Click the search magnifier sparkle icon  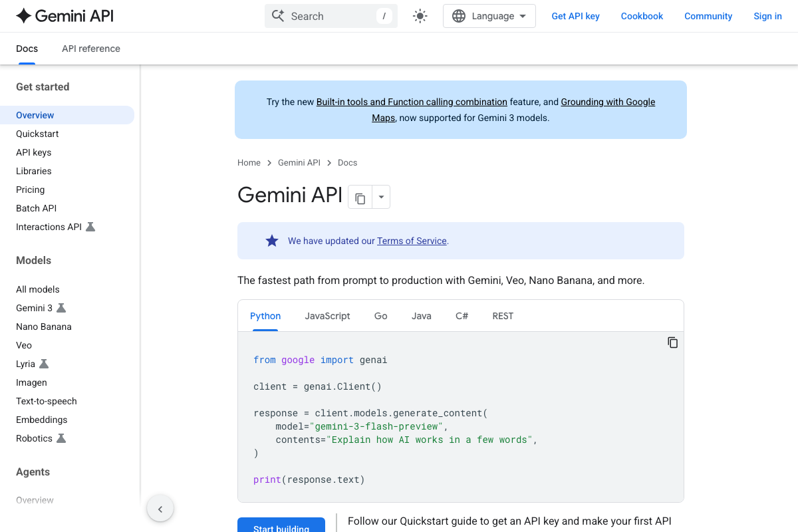[278, 16]
